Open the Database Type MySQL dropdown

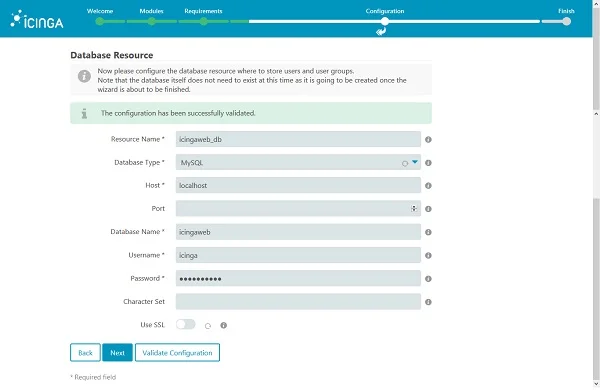point(298,162)
